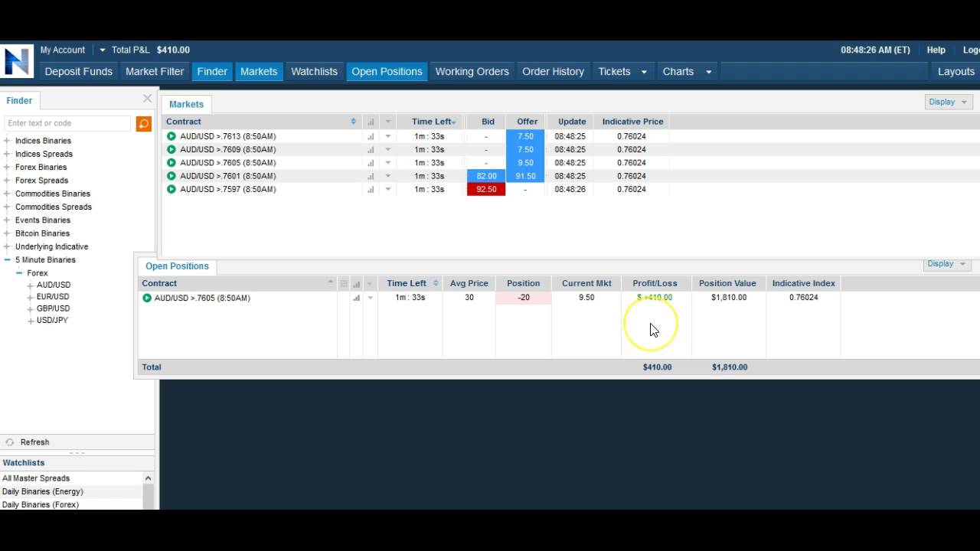
Task: Click the orange Finder search icon
Action: pyautogui.click(x=143, y=124)
